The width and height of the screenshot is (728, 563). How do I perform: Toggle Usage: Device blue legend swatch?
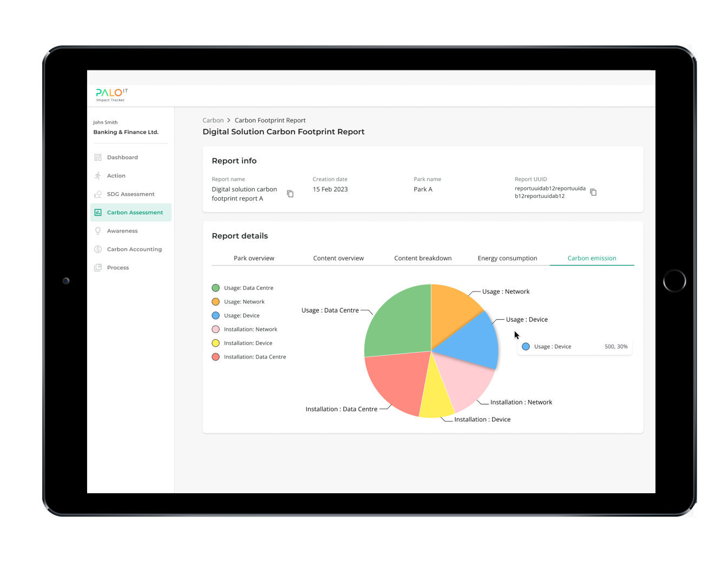tap(215, 315)
